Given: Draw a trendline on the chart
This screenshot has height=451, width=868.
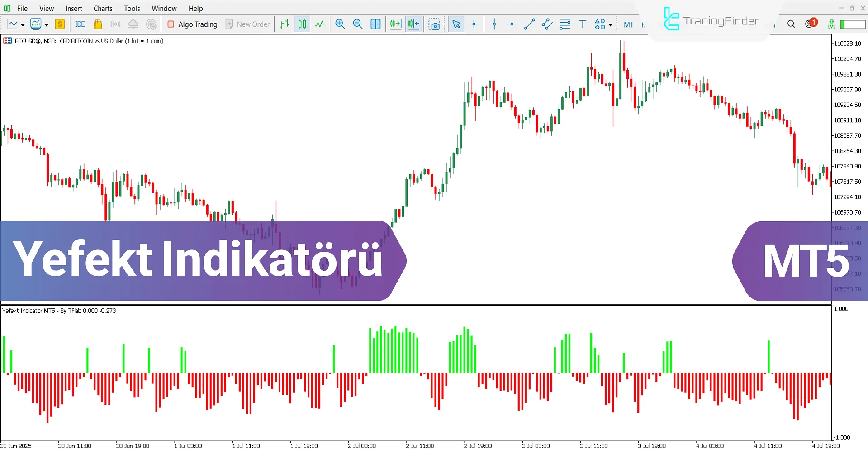Looking at the screenshot, I should pos(529,24).
